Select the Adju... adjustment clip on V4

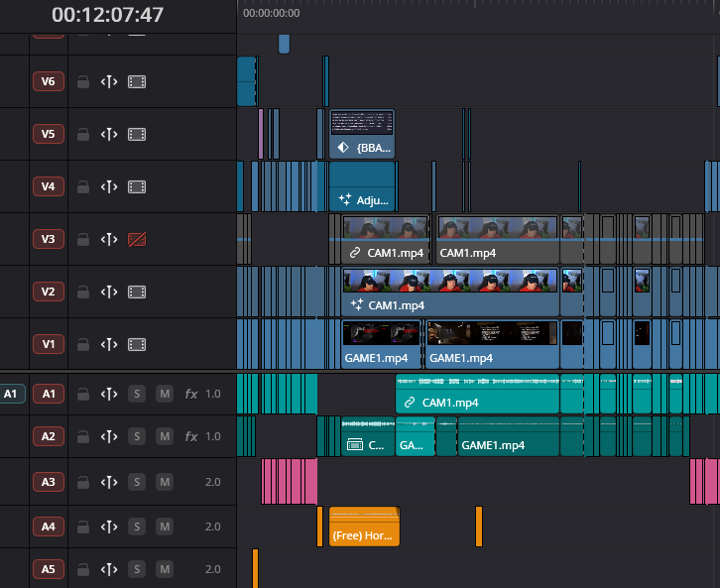click(362, 186)
